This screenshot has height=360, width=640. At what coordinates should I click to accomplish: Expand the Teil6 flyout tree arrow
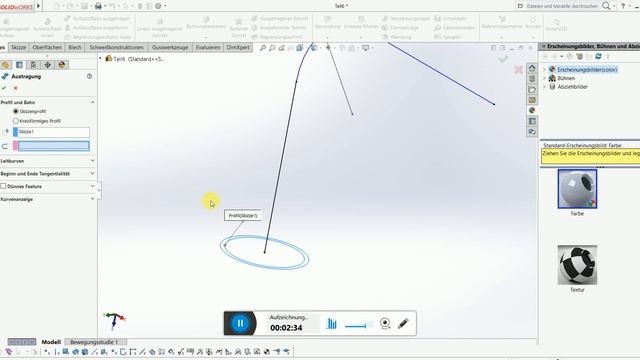tap(100, 59)
